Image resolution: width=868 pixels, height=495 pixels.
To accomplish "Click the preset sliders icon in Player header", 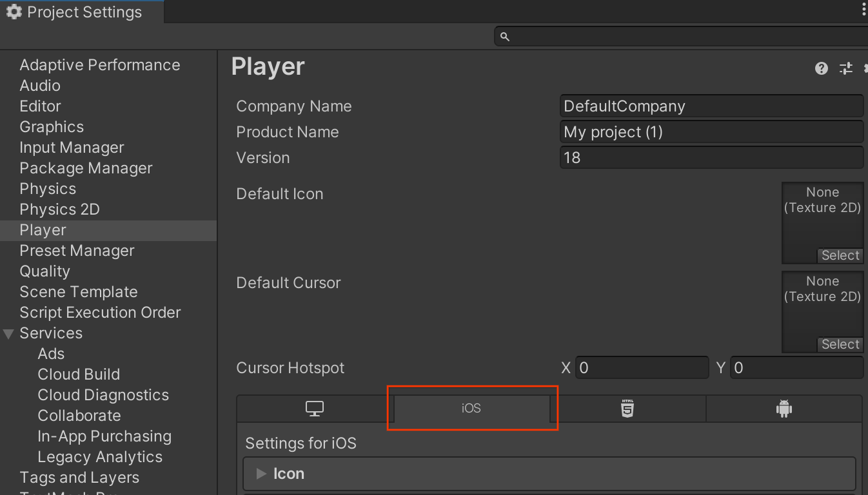I will coord(845,68).
